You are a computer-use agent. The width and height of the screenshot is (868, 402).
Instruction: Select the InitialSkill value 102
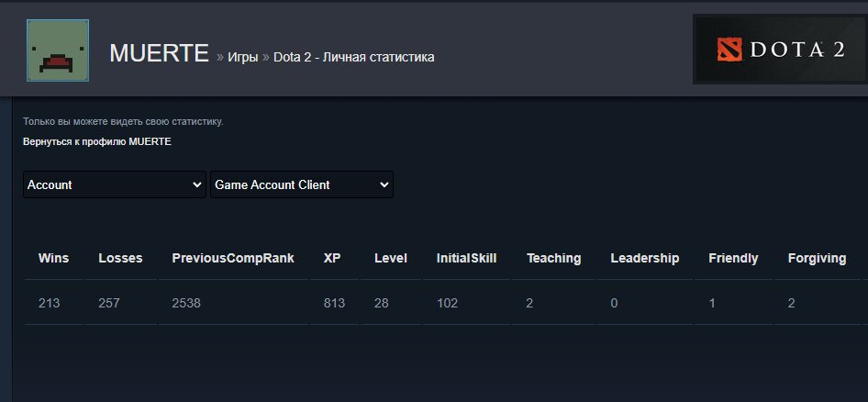point(447,303)
